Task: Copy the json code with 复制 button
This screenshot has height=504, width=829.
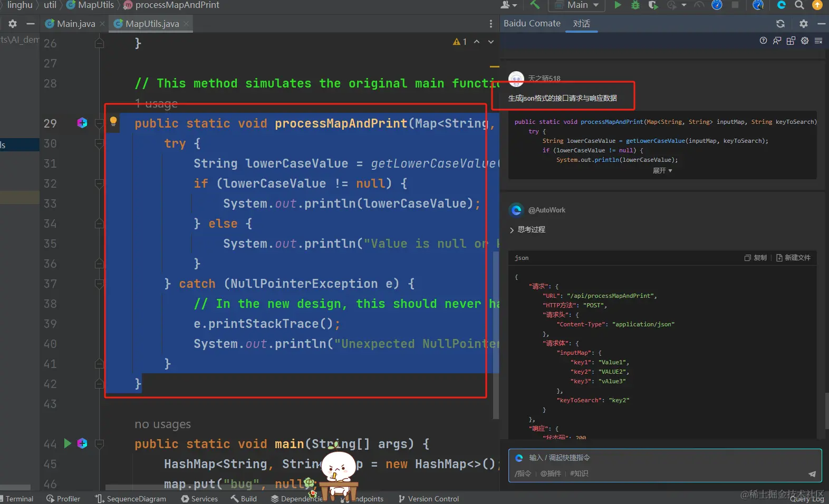Action: click(756, 258)
